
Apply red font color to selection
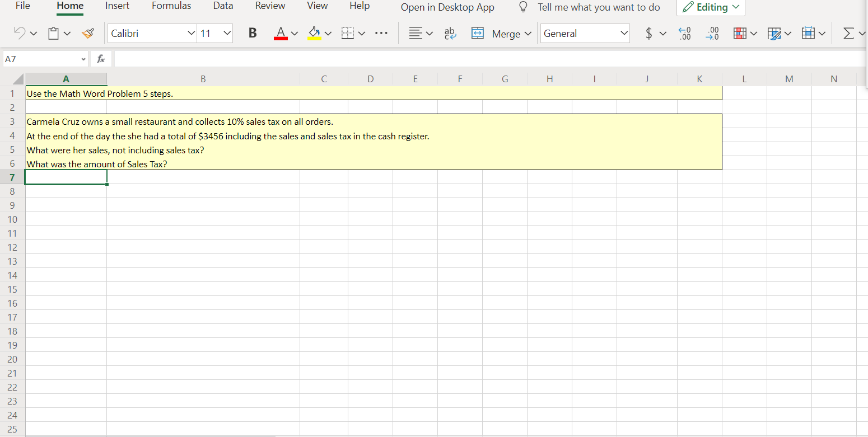pyautogui.click(x=281, y=33)
